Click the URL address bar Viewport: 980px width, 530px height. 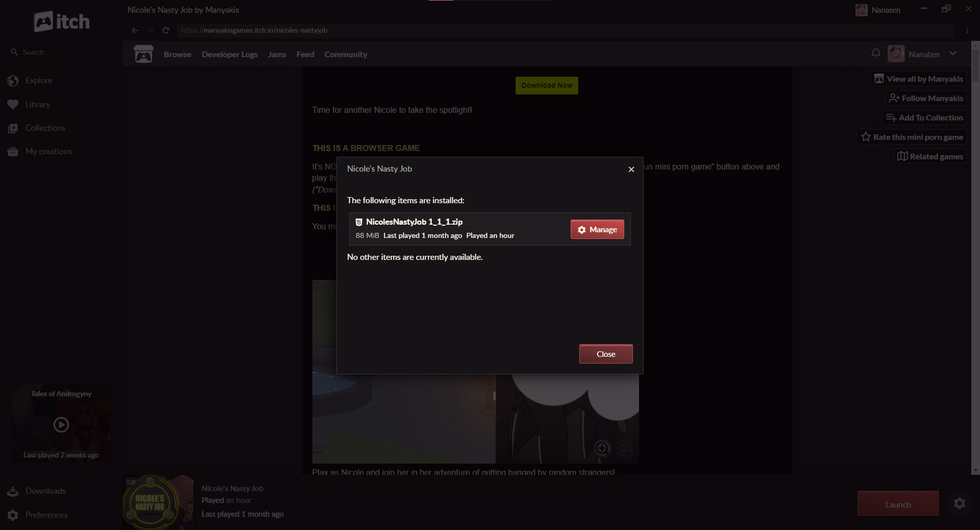[x=566, y=30]
